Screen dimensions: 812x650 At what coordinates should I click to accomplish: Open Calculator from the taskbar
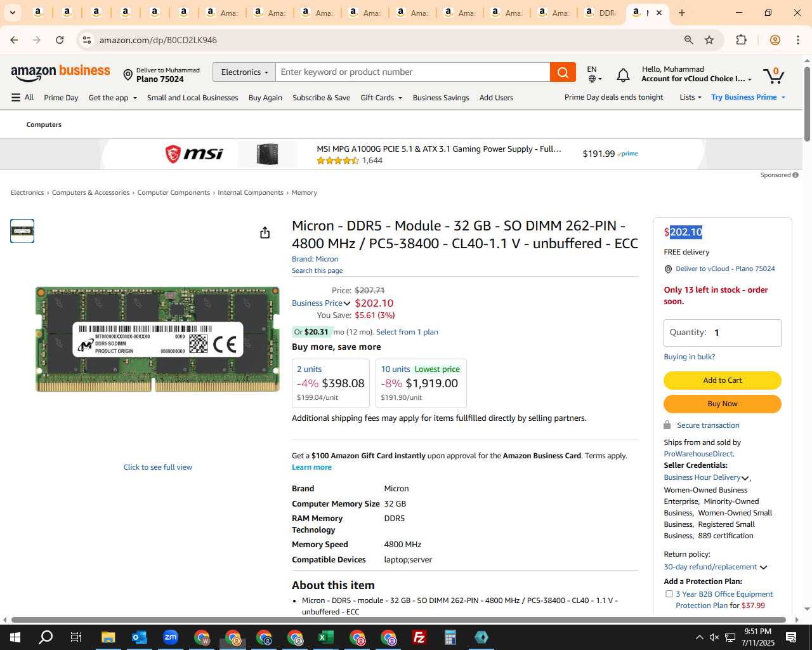[450, 637]
